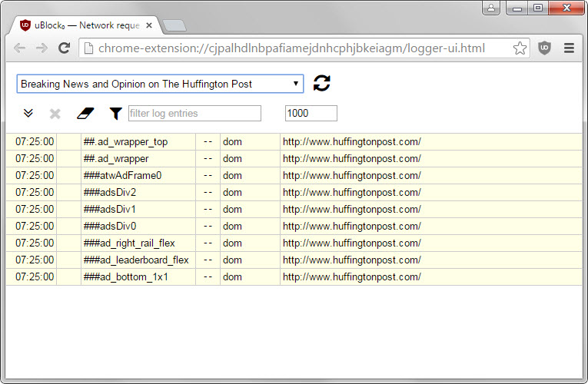Click 'dom' type in the ###atwAdFrame0 row
The image size is (588, 384).
232,175
